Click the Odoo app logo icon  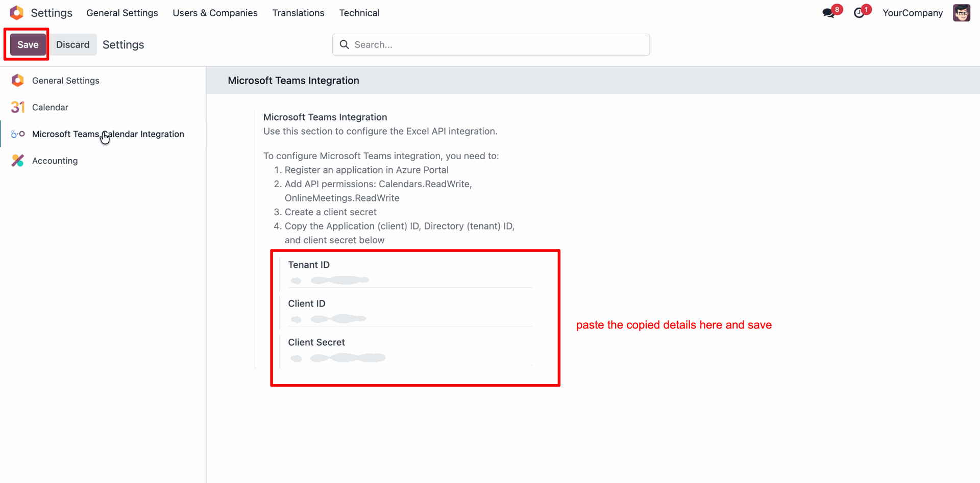click(x=17, y=13)
